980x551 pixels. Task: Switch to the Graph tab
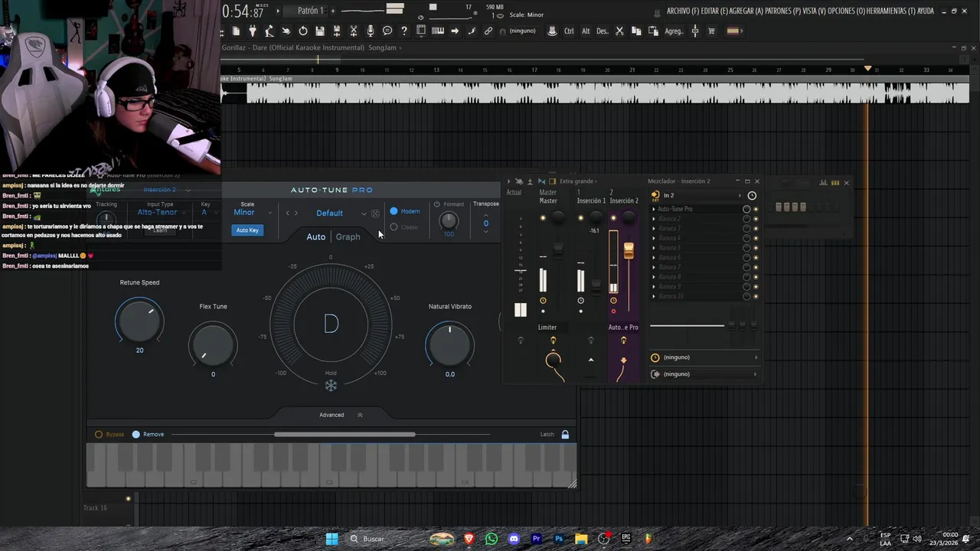pyautogui.click(x=348, y=236)
